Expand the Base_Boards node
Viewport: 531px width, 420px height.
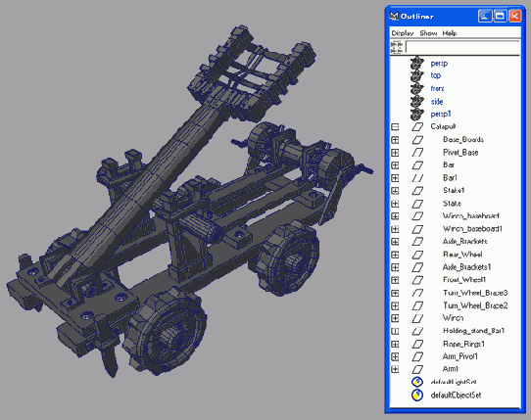coord(395,140)
